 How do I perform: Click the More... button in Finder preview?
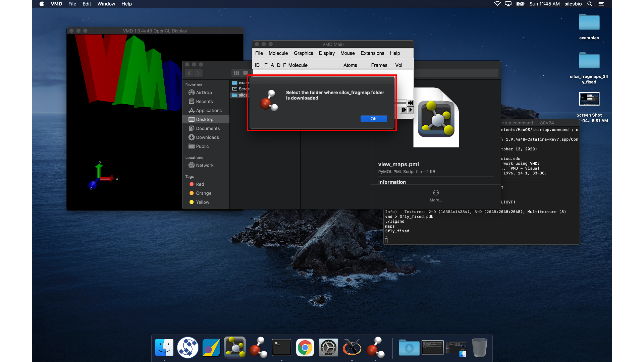point(436,196)
